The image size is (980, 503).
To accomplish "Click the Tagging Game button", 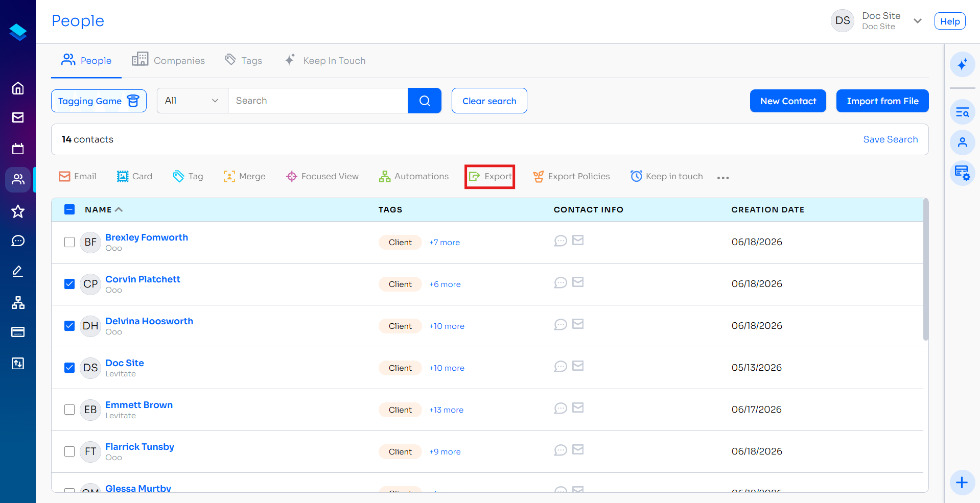I will (99, 101).
